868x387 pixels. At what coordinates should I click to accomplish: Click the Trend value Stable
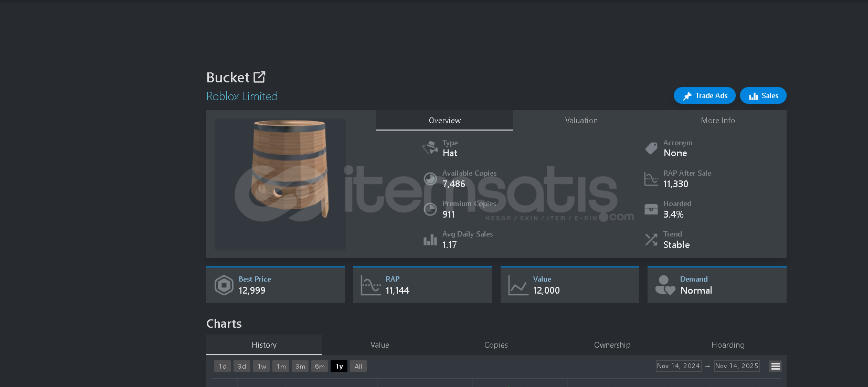point(676,245)
